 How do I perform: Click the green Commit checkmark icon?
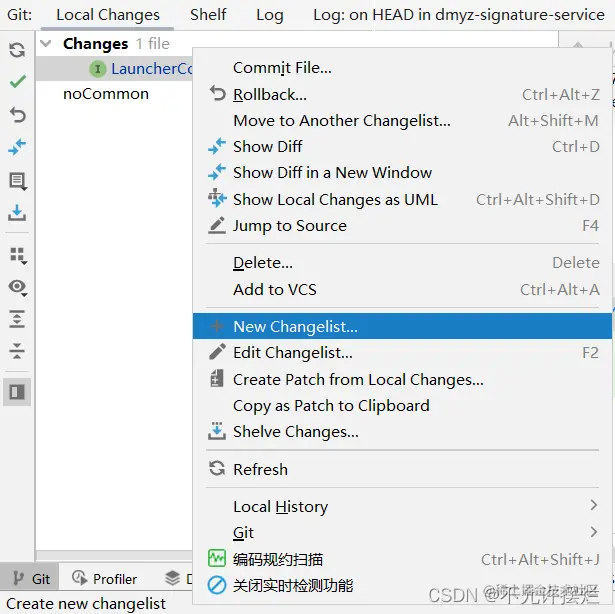click(17, 82)
